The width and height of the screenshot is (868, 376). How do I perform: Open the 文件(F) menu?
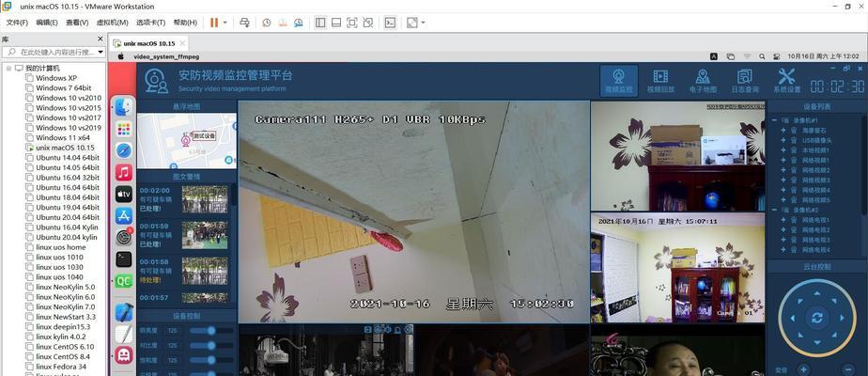(17, 23)
